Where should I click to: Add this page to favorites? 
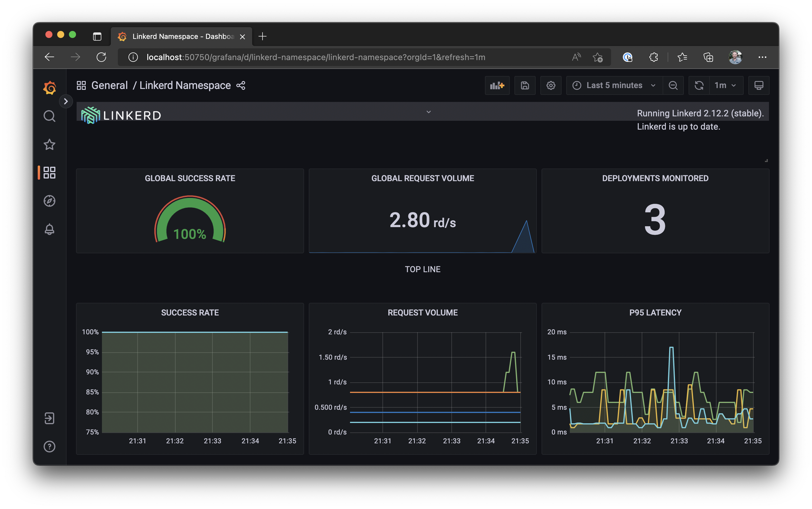[x=598, y=57]
